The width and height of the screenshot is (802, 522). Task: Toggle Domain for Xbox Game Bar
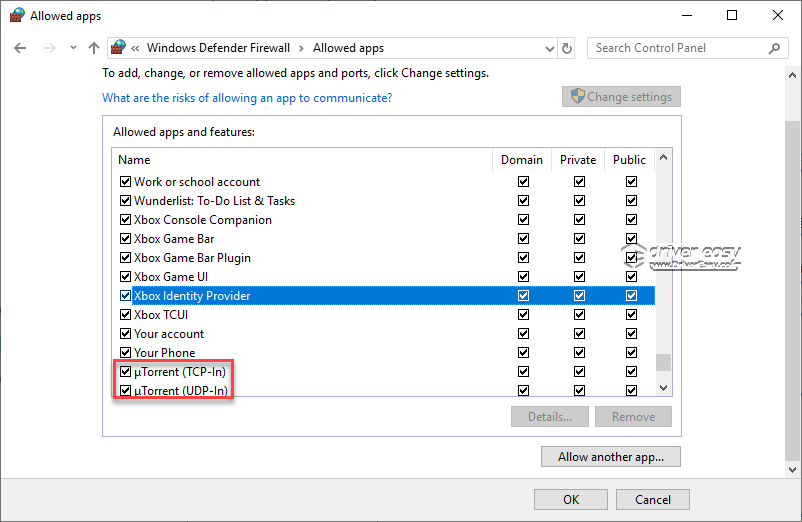tap(523, 238)
